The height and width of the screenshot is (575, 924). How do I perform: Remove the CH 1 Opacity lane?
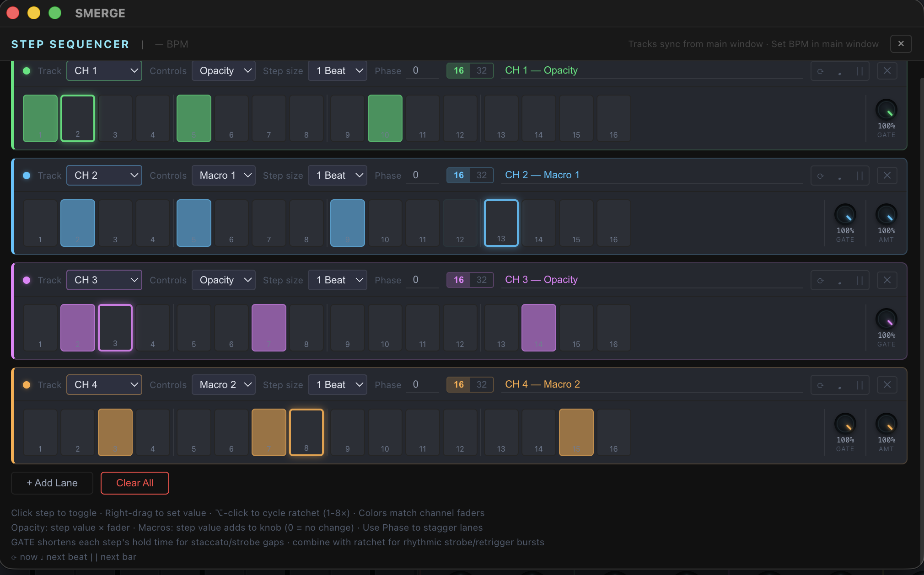[887, 71]
